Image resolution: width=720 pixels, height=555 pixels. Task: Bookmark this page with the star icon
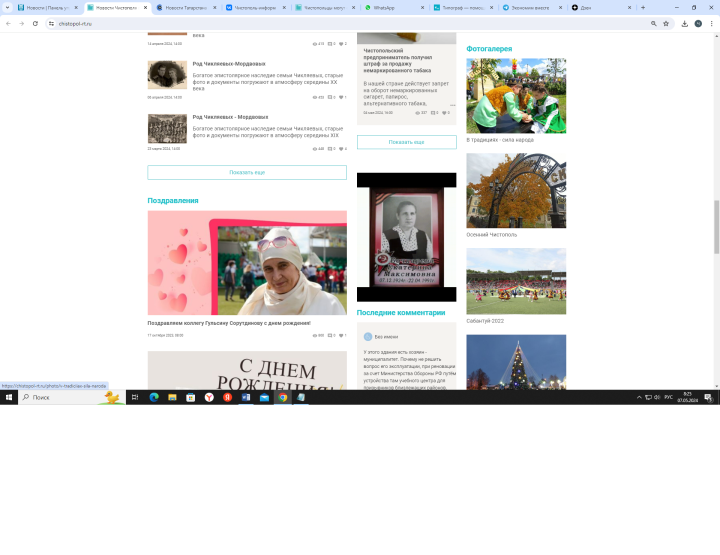tap(666, 23)
